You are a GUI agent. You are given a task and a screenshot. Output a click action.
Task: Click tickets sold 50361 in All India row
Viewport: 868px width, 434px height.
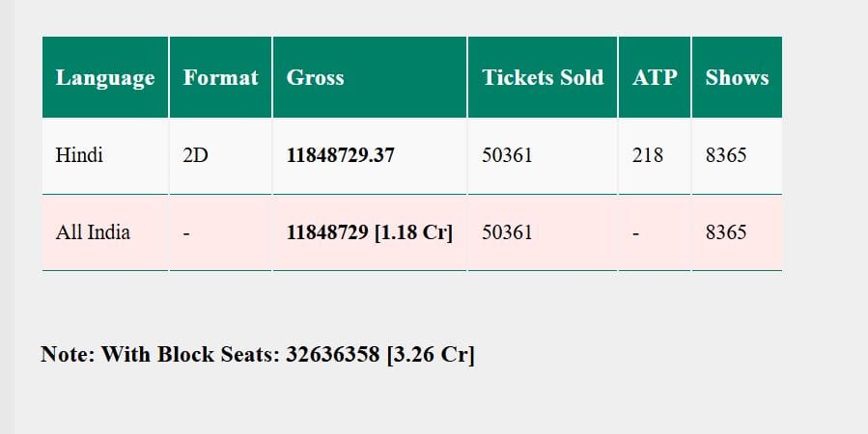pos(507,232)
